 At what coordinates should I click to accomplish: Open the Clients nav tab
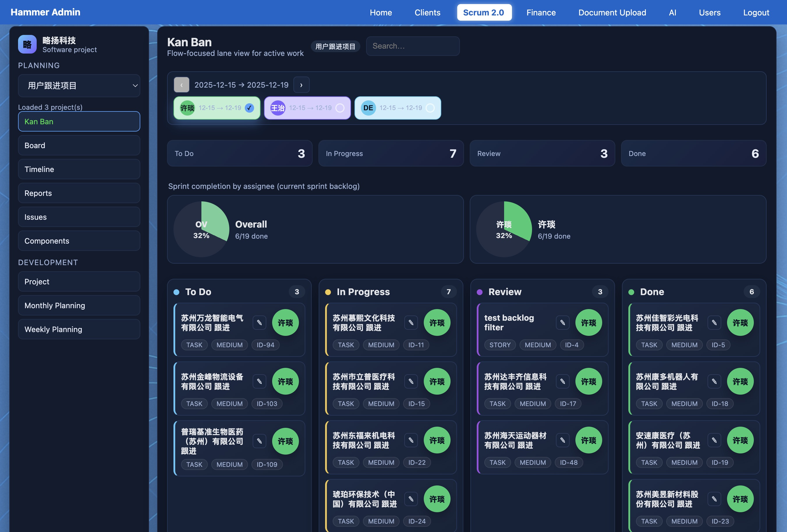(x=428, y=13)
